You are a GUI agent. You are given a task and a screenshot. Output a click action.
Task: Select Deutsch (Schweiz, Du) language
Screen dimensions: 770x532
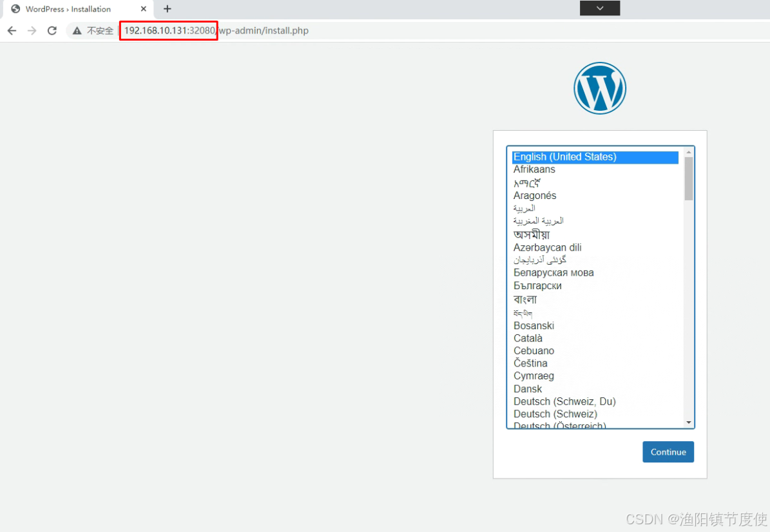point(595,401)
